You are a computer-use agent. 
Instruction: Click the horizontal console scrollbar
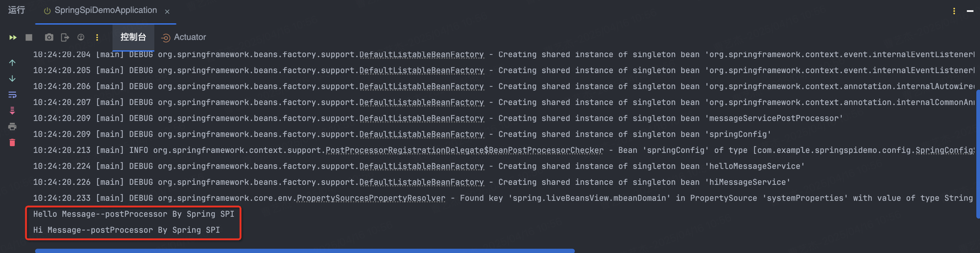[304, 251]
